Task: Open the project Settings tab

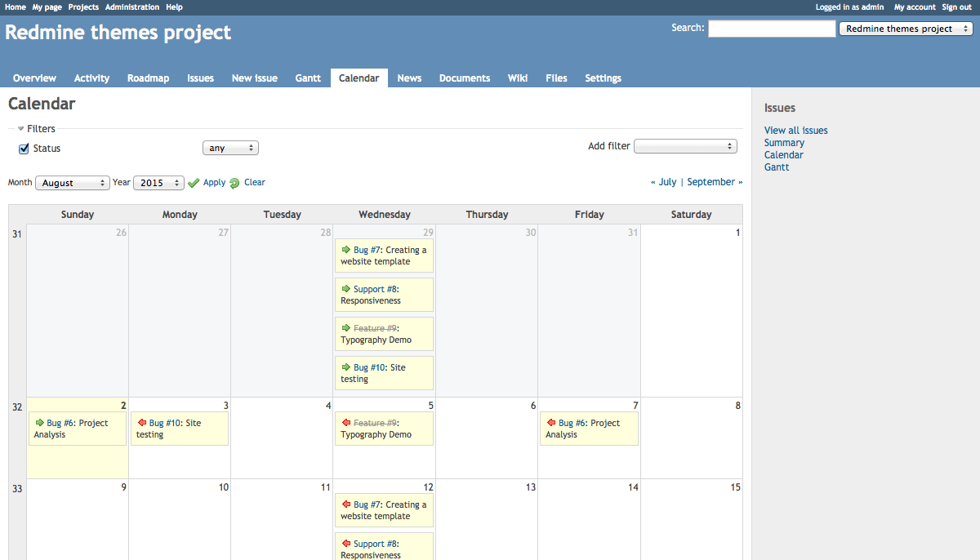Action: (603, 78)
